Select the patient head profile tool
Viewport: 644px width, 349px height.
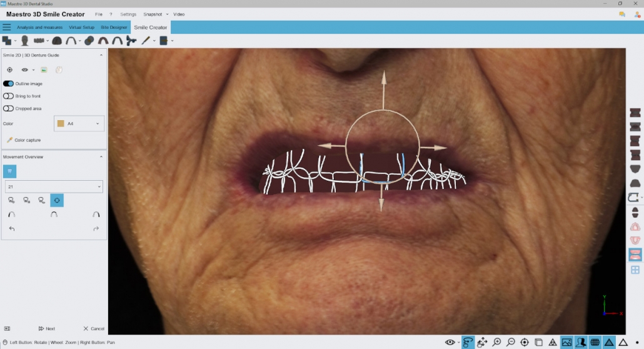24,40
